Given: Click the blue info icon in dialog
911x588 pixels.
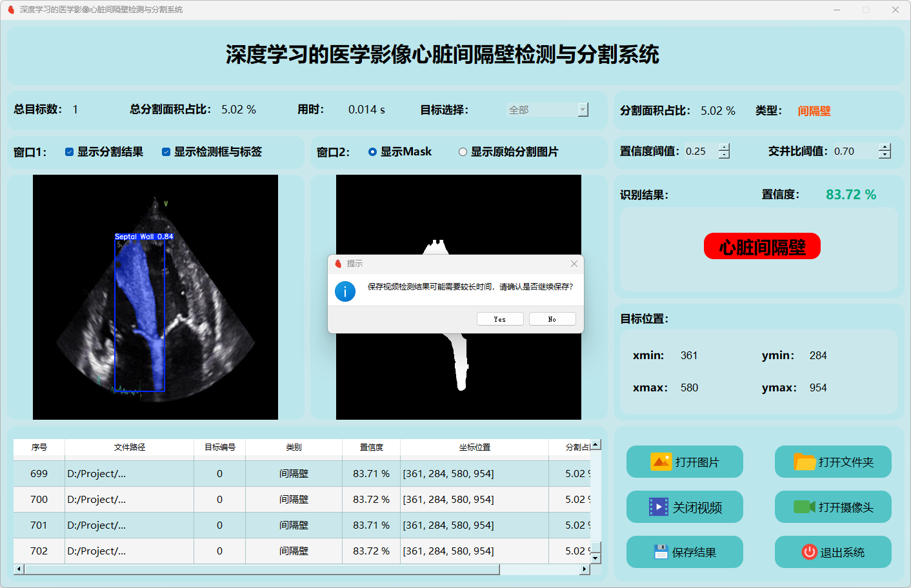Looking at the screenshot, I should 345,291.
